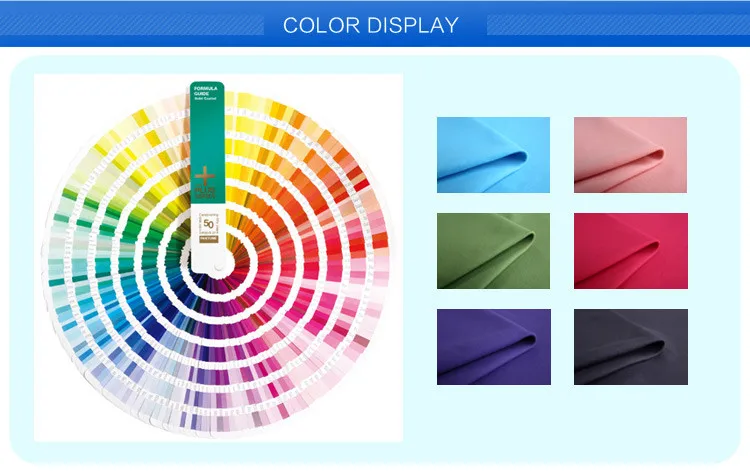Click the gold plus symbol on guide cover
The image size is (750, 476).
(x=205, y=176)
